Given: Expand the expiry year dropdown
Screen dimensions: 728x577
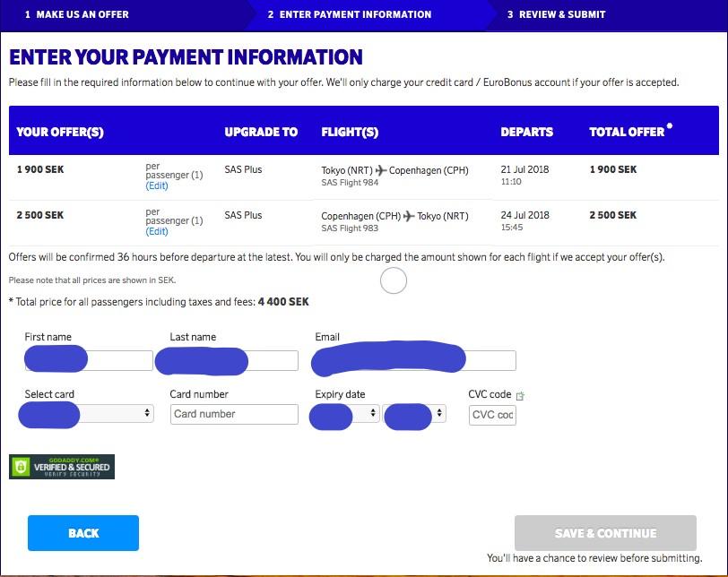Looking at the screenshot, I should point(413,414).
